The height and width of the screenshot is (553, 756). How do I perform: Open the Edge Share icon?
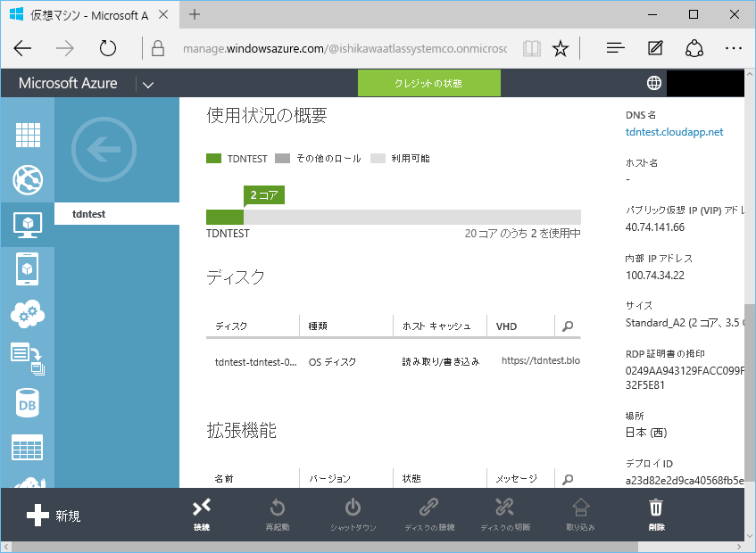(x=694, y=47)
